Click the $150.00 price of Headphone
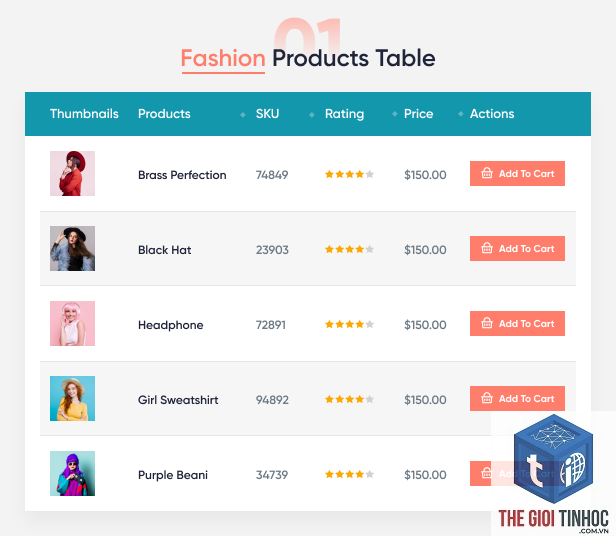Screen dimensions: 616x536 (425, 325)
